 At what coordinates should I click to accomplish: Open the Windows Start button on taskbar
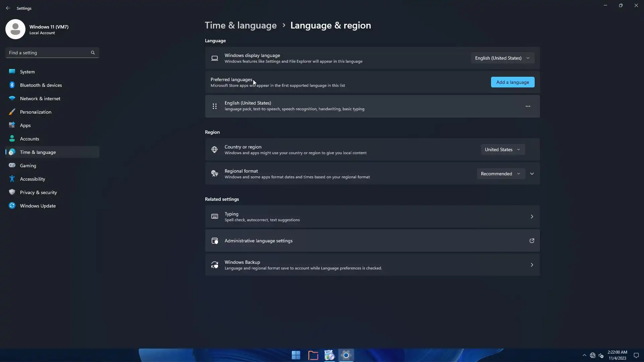(296, 355)
